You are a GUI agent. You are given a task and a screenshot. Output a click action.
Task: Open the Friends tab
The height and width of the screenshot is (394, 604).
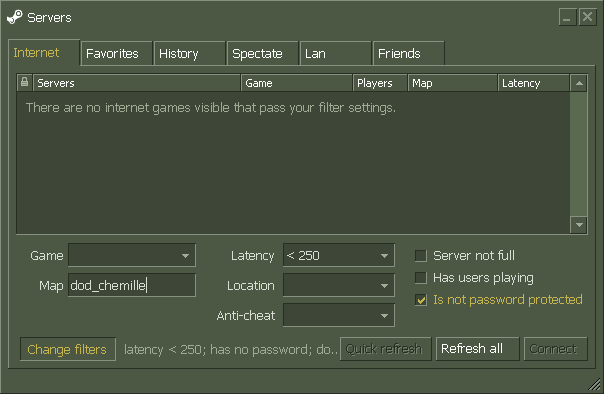click(x=409, y=54)
